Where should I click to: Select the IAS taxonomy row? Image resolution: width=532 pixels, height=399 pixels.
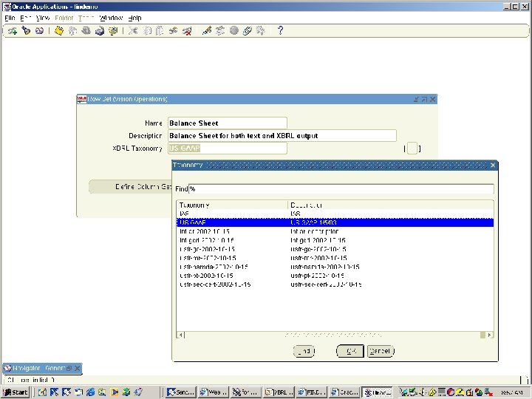(335, 214)
